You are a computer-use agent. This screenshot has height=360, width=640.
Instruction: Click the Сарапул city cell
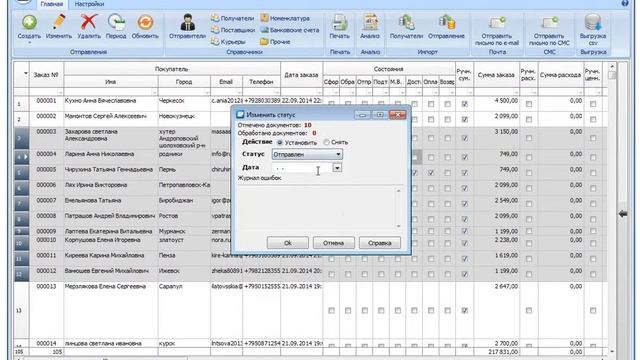click(x=184, y=311)
